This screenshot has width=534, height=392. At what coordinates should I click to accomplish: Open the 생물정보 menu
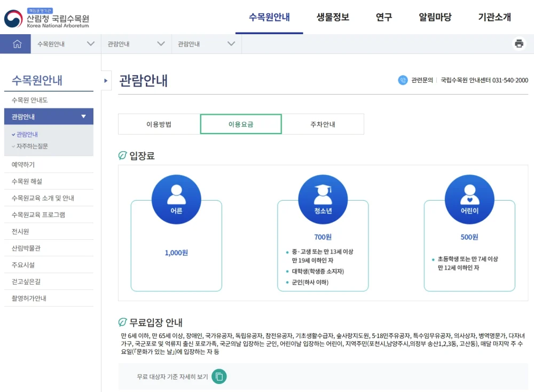coord(332,17)
